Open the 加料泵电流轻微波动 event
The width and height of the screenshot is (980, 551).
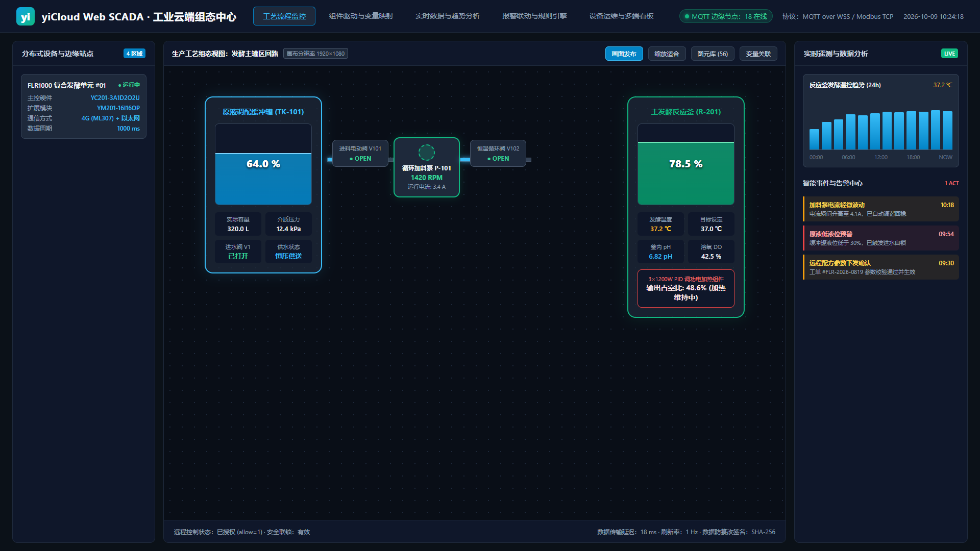pyautogui.click(x=881, y=209)
